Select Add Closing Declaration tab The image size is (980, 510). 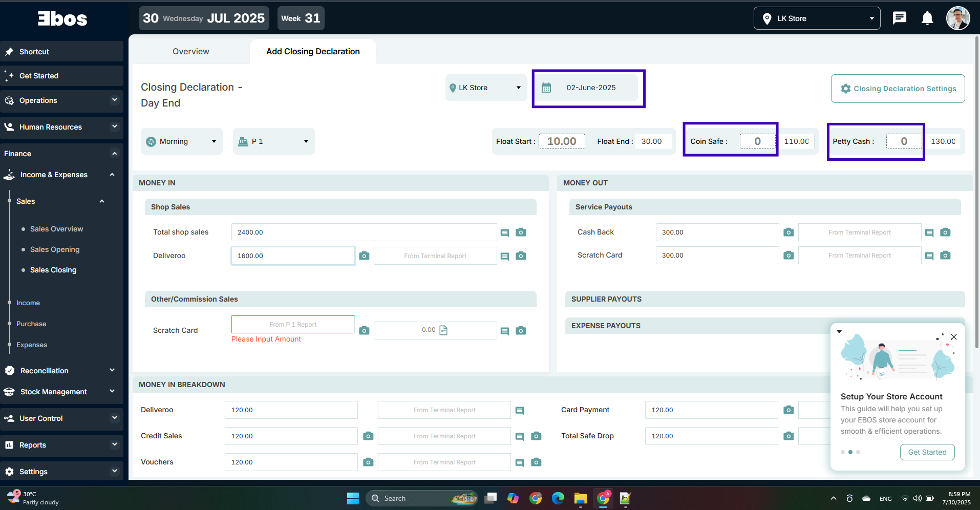coord(313,51)
